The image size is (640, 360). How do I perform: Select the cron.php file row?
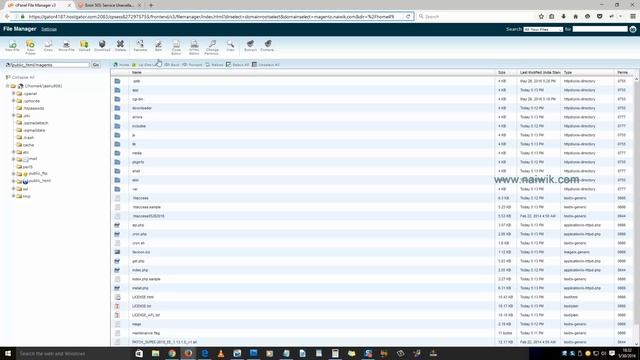[372, 234]
